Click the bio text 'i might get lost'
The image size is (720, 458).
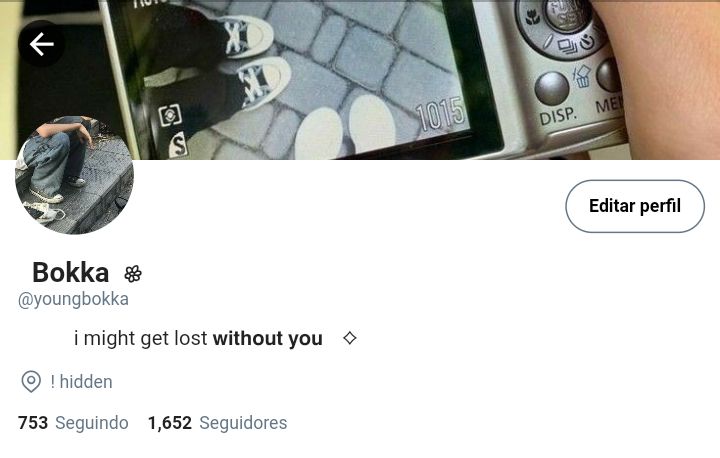pyautogui.click(x=141, y=339)
